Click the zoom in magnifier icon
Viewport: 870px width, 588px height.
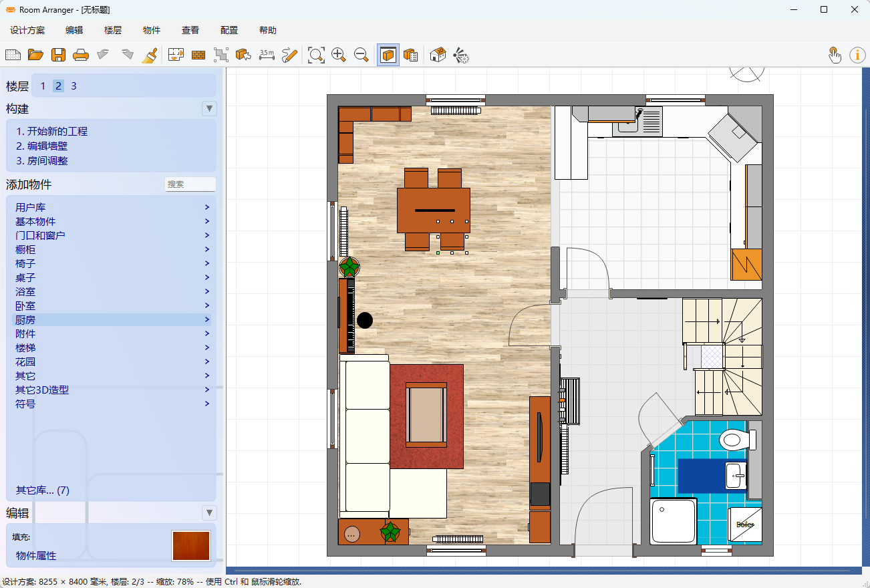[x=339, y=55]
